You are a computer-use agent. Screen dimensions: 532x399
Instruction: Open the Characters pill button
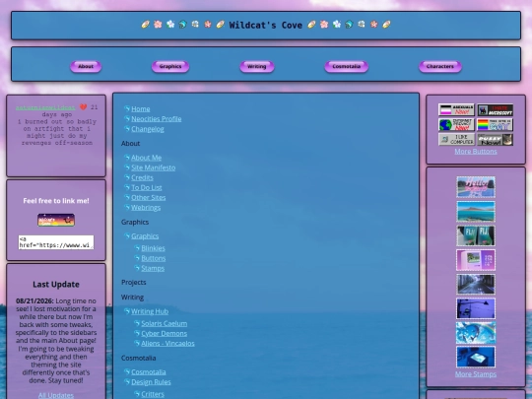(440, 67)
